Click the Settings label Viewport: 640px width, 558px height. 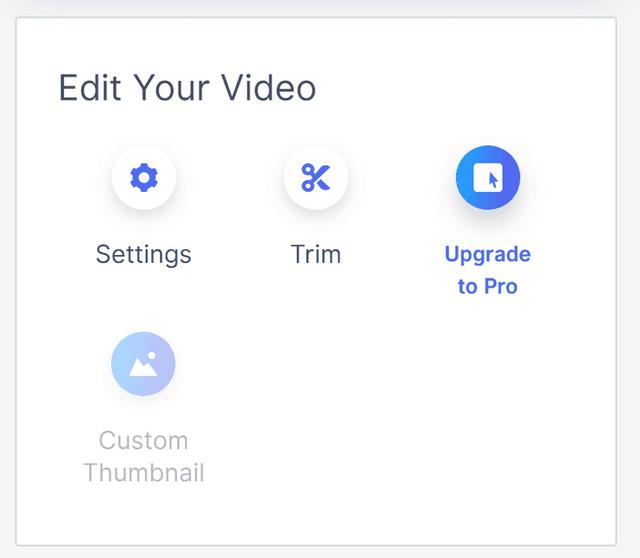tap(144, 255)
